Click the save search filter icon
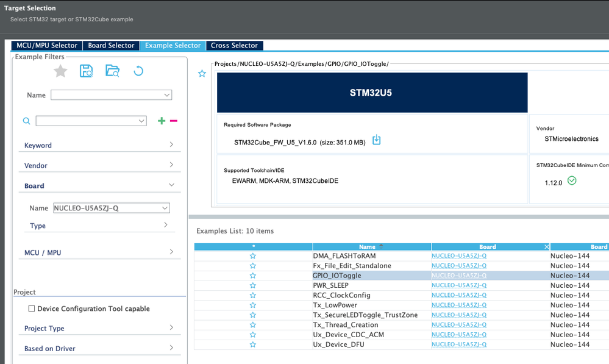 click(86, 71)
